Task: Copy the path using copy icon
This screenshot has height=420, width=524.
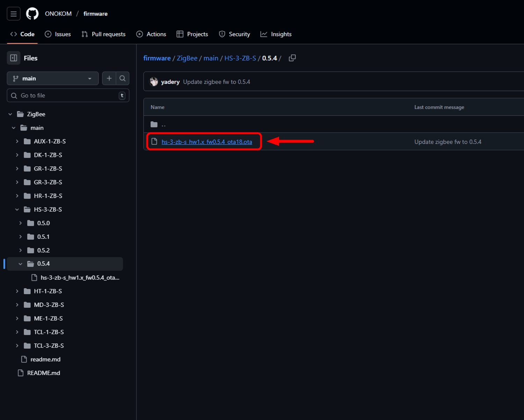Action: [x=292, y=58]
